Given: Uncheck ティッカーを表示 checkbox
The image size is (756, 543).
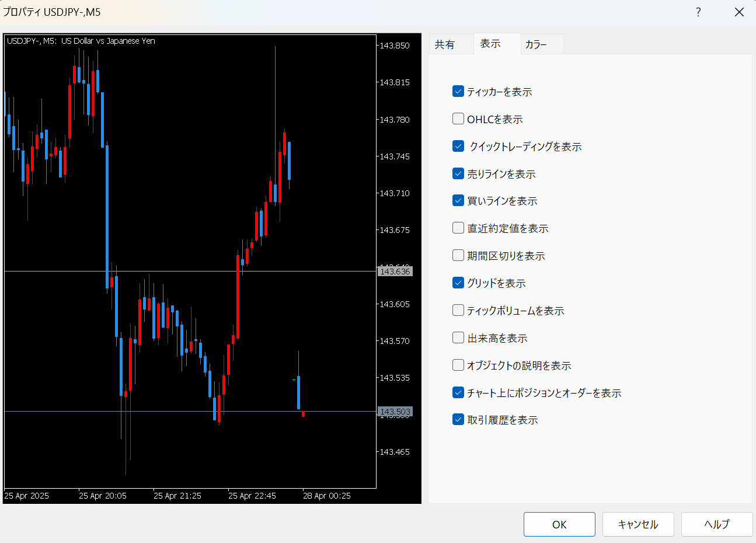Looking at the screenshot, I should [458, 92].
